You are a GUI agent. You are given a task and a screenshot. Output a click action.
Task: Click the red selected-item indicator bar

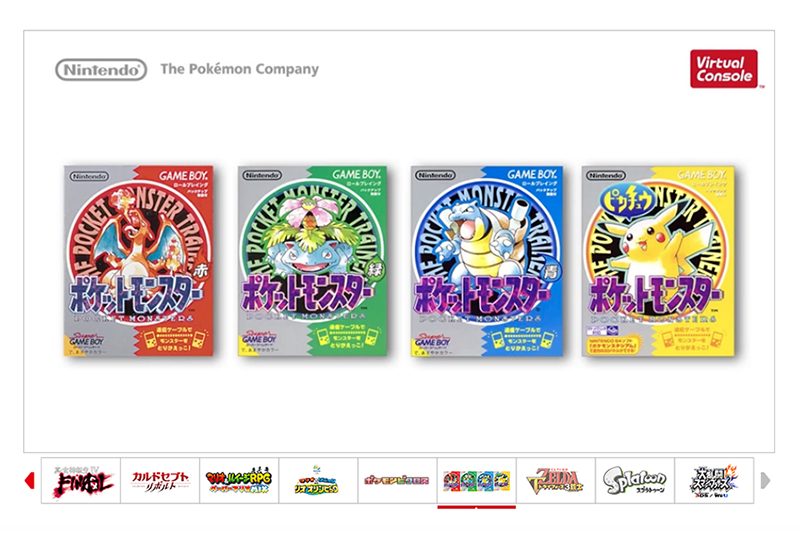pyautogui.click(x=477, y=507)
